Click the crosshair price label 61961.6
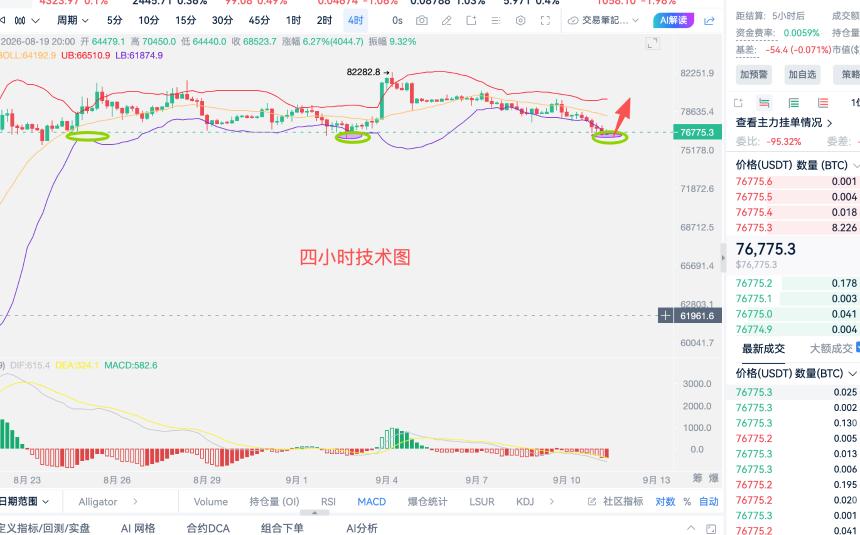860x535 pixels. (x=697, y=316)
